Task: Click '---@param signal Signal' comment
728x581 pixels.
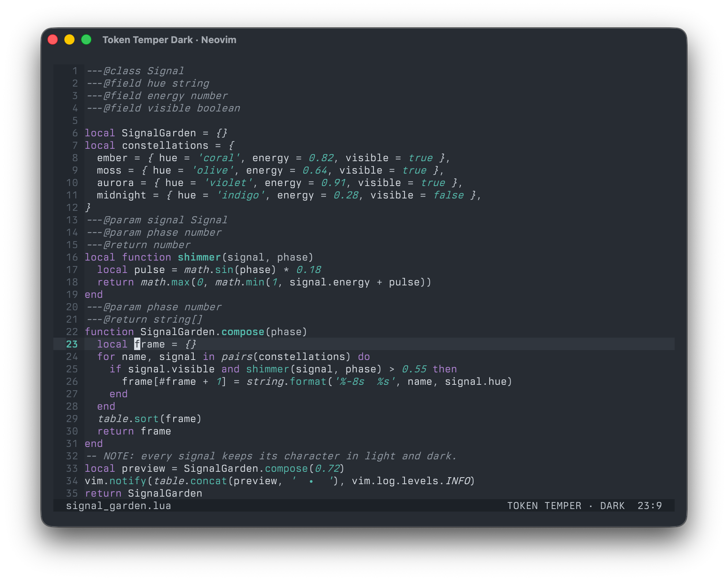Action: 156,220
